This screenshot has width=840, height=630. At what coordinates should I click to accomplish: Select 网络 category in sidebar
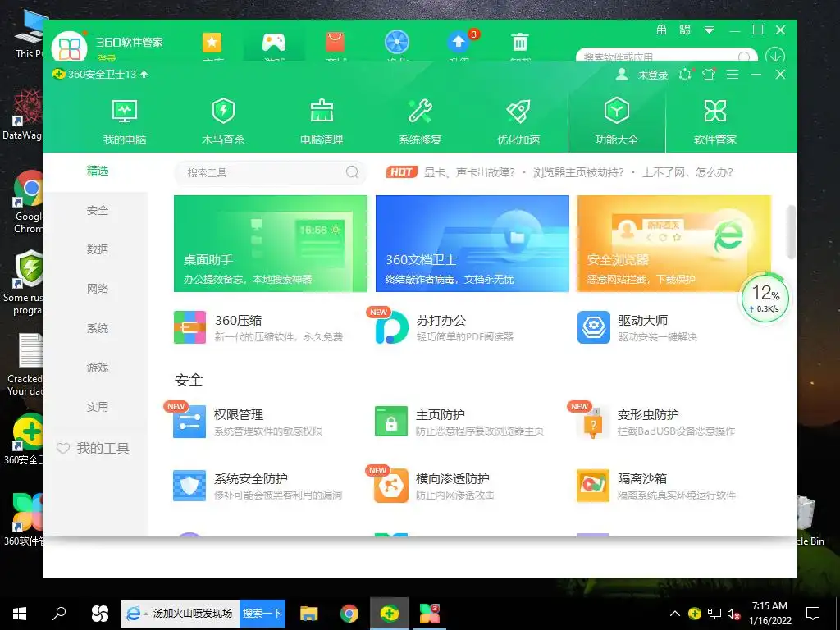click(x=98, y=289)
